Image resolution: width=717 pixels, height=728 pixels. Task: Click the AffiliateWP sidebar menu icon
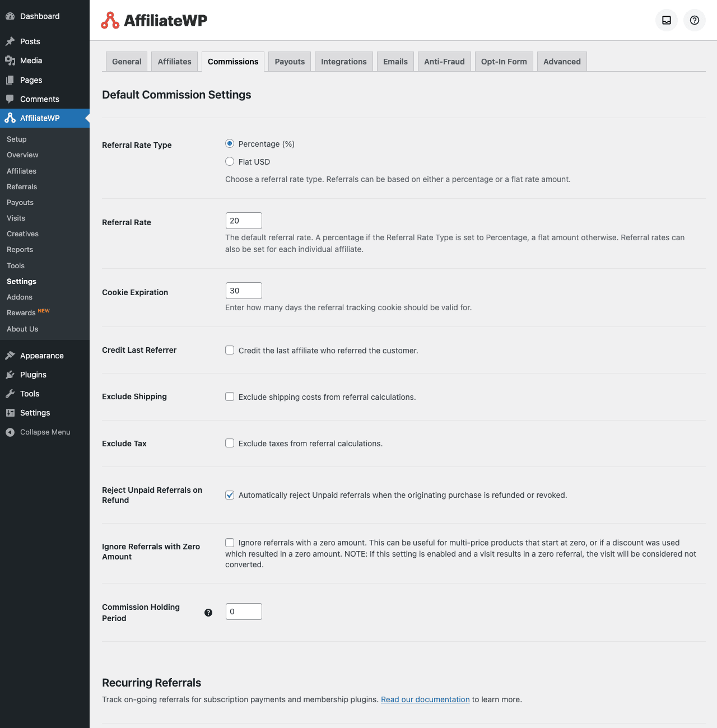click(10, 118)
